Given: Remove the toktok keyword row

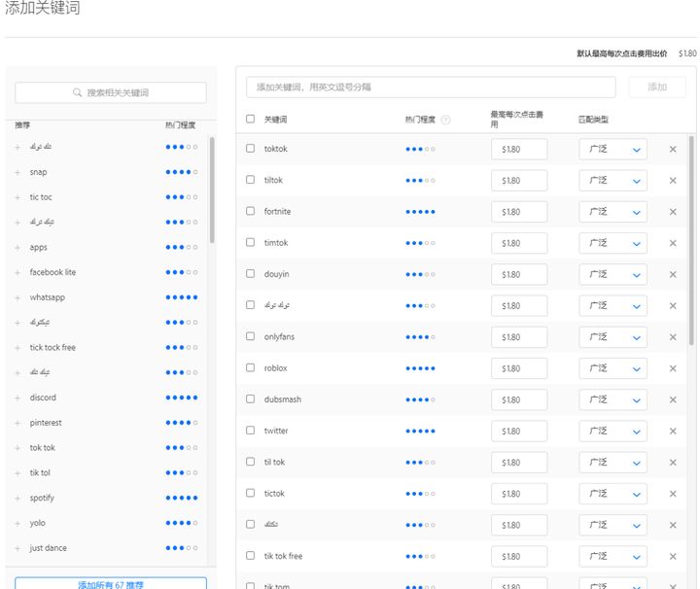Looking at the screenshot, I should pyautogui.click(x=673, y=149).
